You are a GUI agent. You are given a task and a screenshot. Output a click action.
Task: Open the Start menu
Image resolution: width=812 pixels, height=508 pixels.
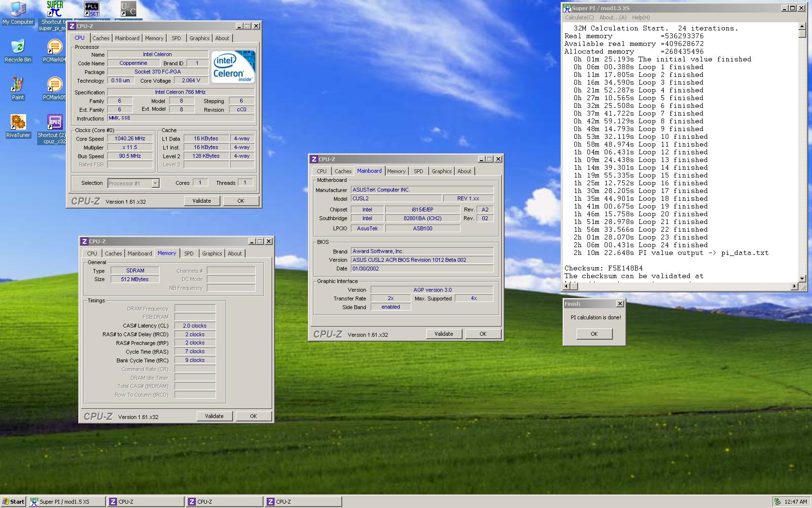[x=14, y=502]
